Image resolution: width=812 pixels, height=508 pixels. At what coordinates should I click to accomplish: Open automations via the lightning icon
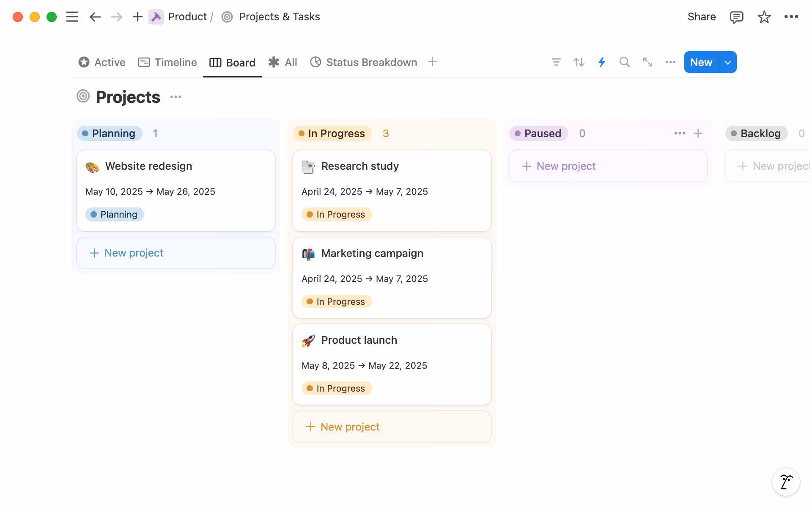tap(601, 62)
